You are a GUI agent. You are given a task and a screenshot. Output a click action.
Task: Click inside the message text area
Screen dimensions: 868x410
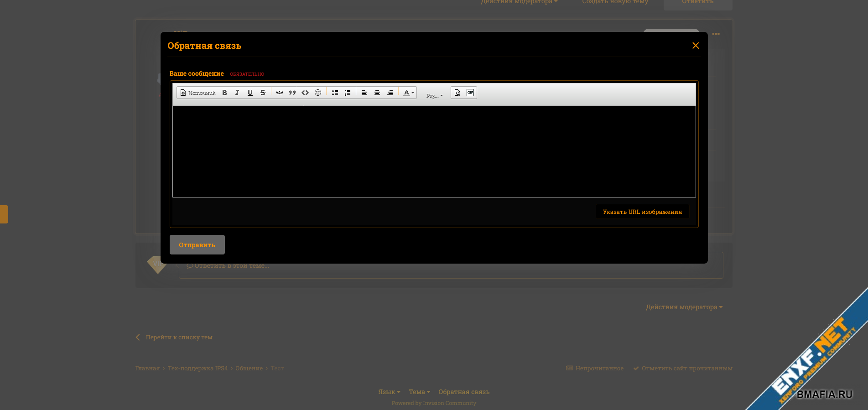click(434, 151)
